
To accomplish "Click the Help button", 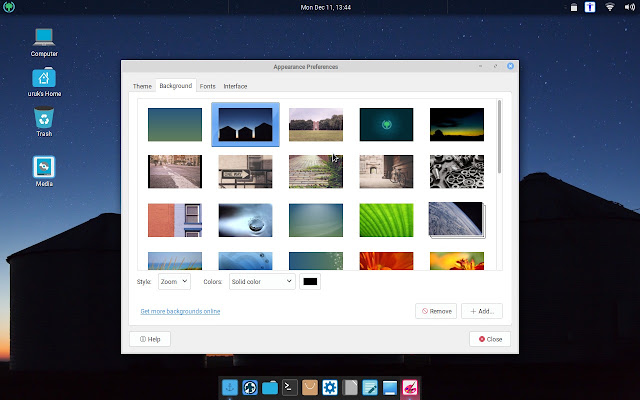I will pyautogui.click(x=150, y=339).
